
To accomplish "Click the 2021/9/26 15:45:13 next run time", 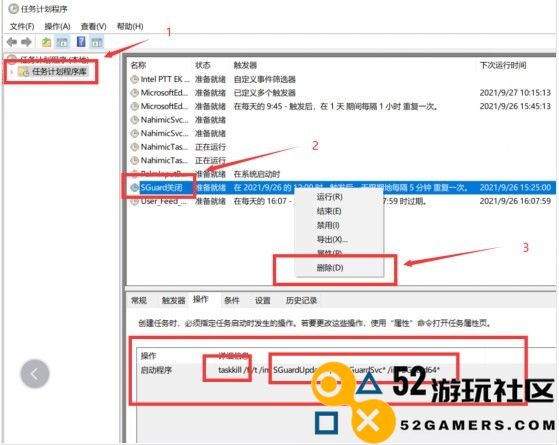I will coord(515,106).
